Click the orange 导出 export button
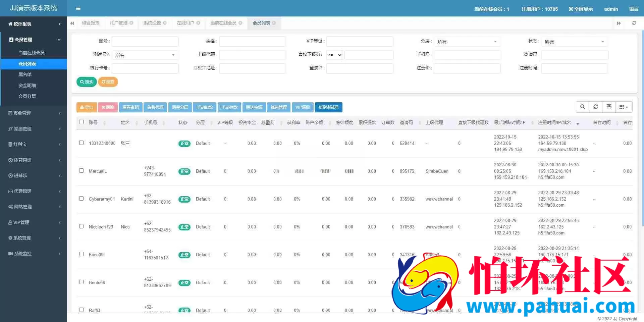Screen dimensions: 644x322 pyautogui.click(x=87, y=107)
